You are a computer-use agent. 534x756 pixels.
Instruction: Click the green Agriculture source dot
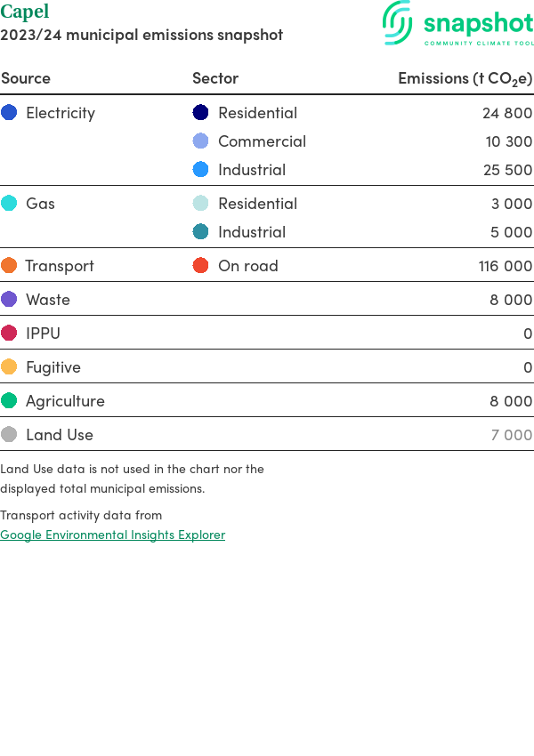point(9,401)
